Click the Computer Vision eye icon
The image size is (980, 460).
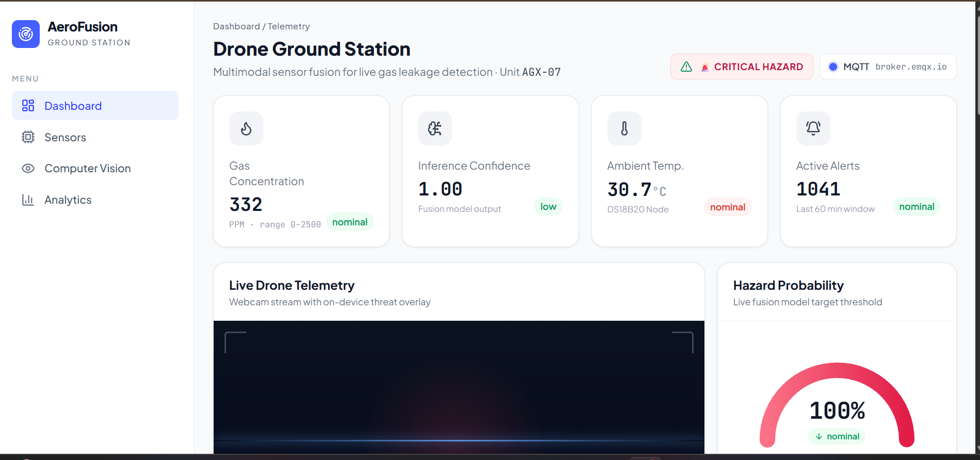coord(28,169)
